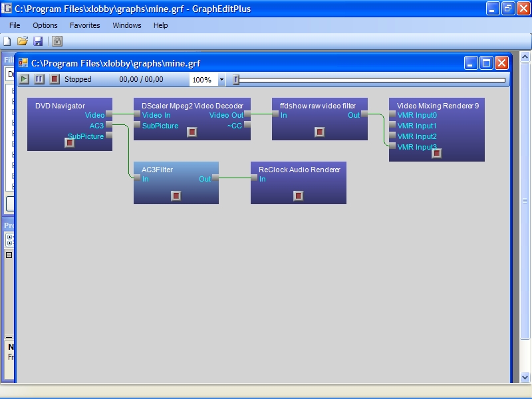532x399 pixels.
Task: Click the mine.grf child window icon
Action: point(23,63)
